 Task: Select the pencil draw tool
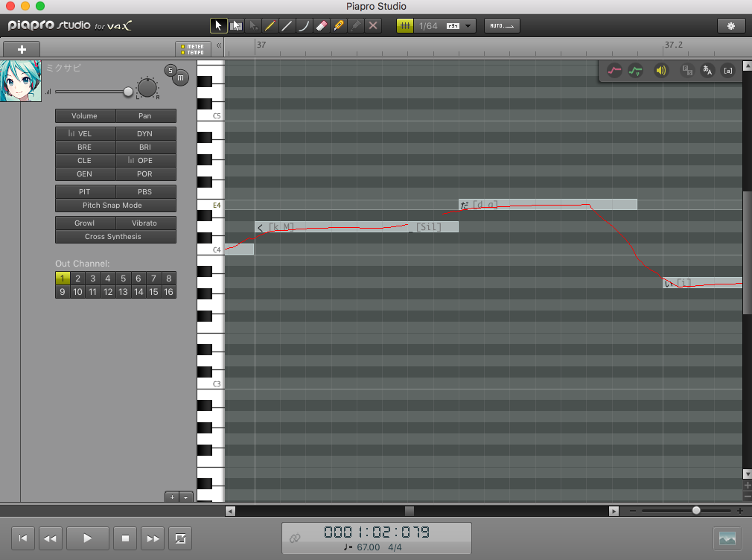pos(270,25)
